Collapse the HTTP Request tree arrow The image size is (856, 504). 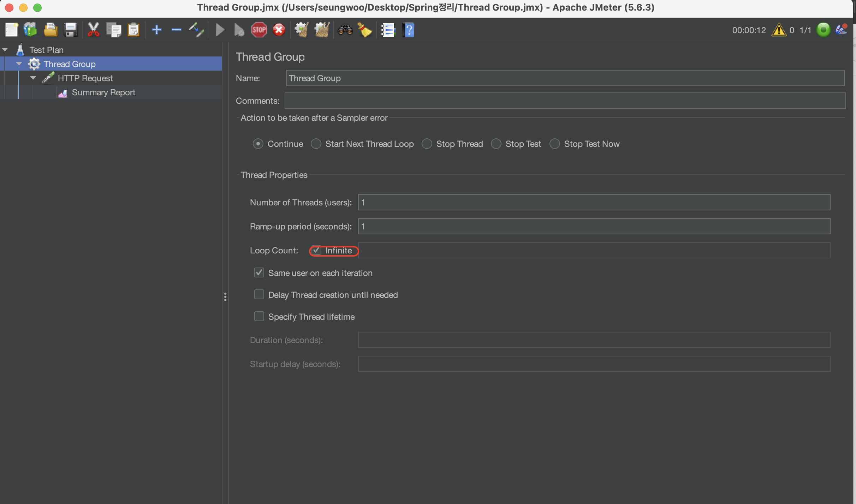pyautogui.click(x=33, y=78)
